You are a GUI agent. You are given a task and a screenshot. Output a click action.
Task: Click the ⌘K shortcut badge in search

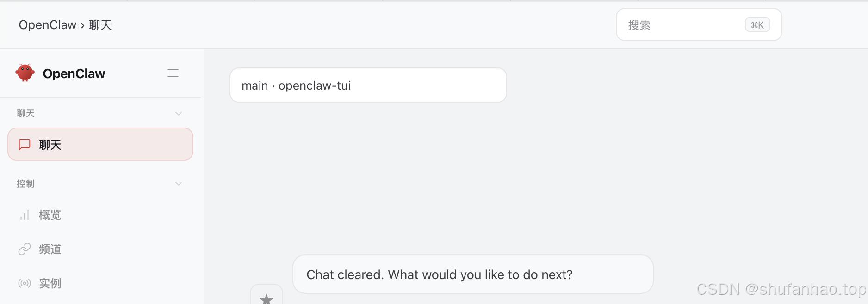(x=757, y=25)
